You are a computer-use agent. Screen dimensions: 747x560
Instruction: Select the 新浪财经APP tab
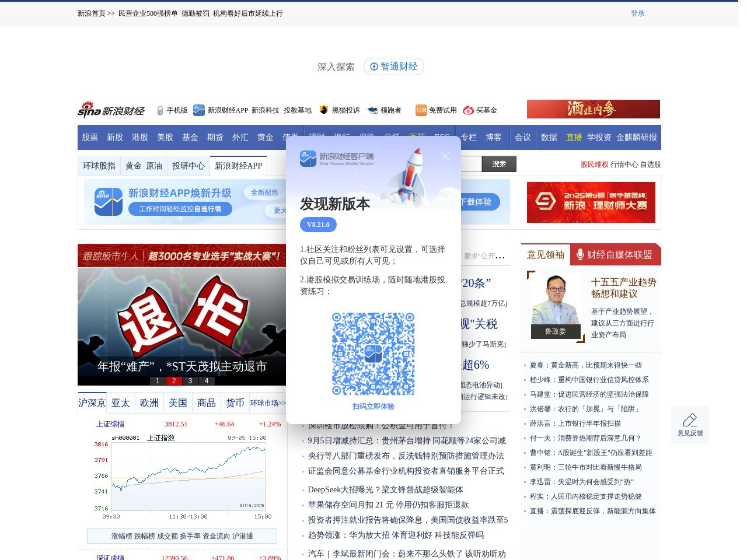238,166
